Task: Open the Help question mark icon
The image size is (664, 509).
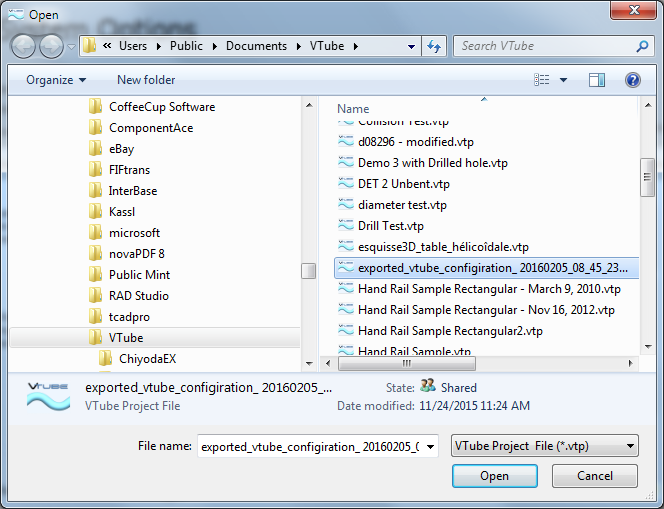Action: (632, 80)
